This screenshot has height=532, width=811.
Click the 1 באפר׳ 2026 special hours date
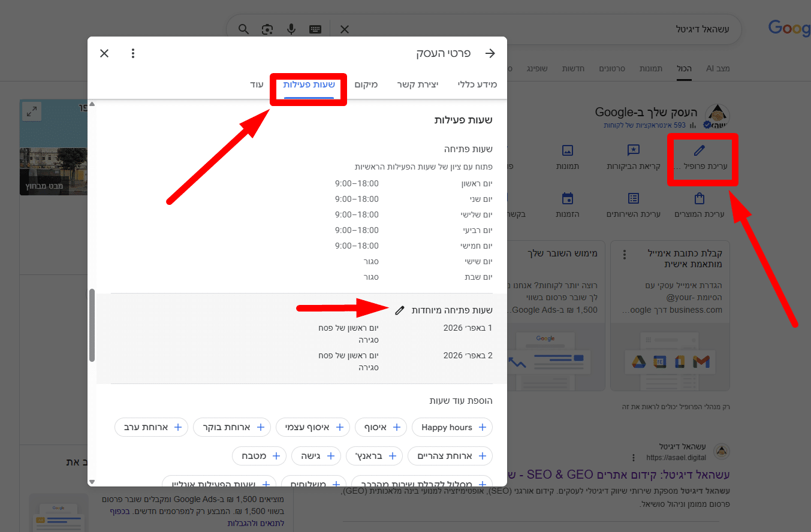pos(468,328)
